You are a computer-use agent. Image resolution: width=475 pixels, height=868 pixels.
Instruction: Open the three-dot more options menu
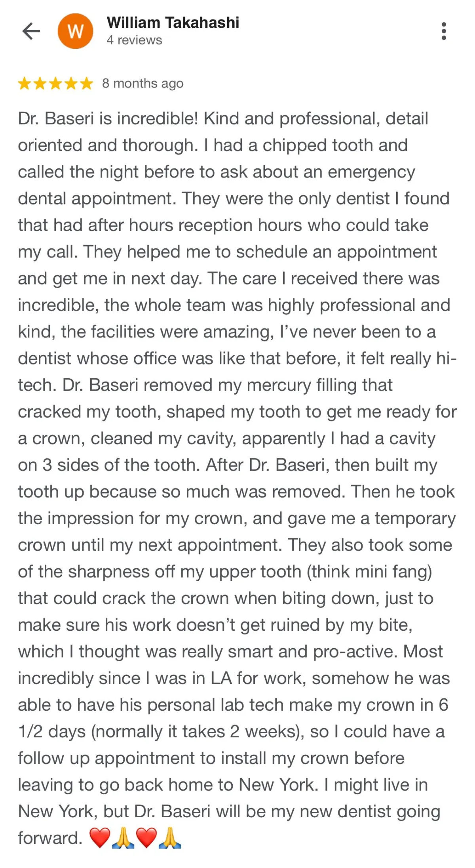tap(444, 31)
